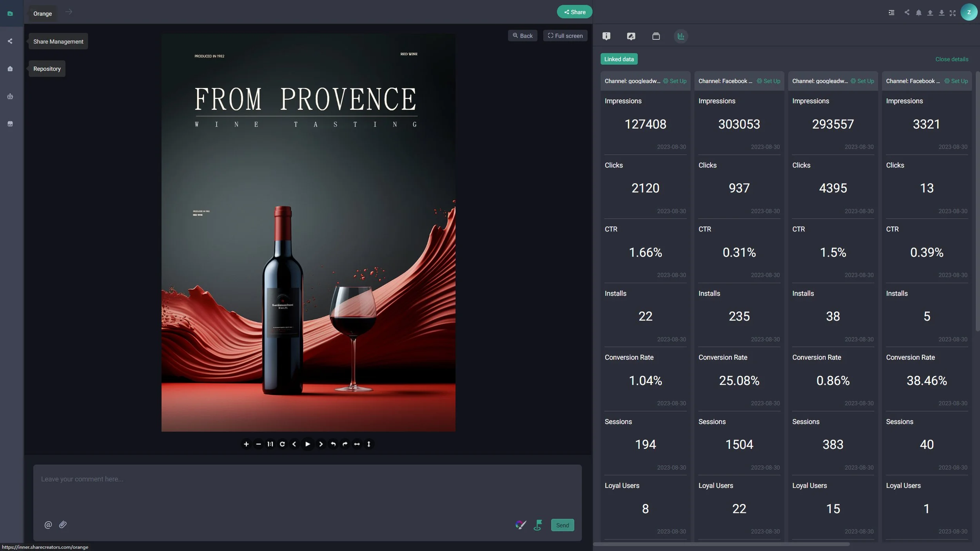Rotate the image clockwise
The height and width of the screenshot is (551, 980).
point(345,444)
